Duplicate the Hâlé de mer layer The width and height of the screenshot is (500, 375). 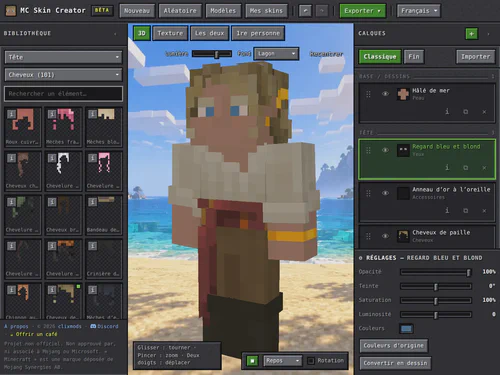[x=466, y=111]
